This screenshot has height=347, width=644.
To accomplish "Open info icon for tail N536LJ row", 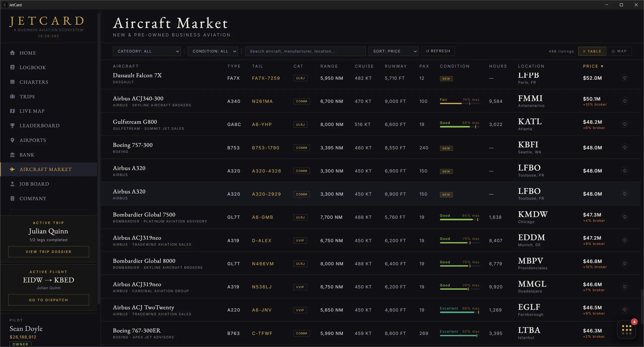I will 624,287.
